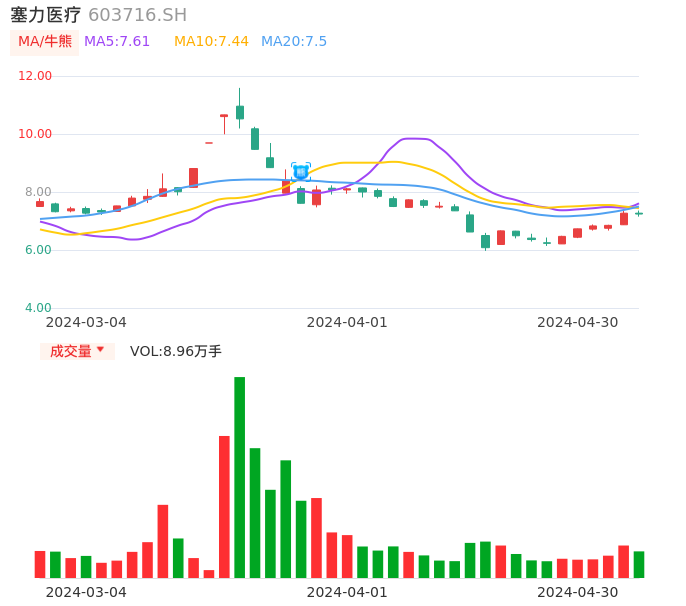Click the blue bear marker icon on chart

301,172
